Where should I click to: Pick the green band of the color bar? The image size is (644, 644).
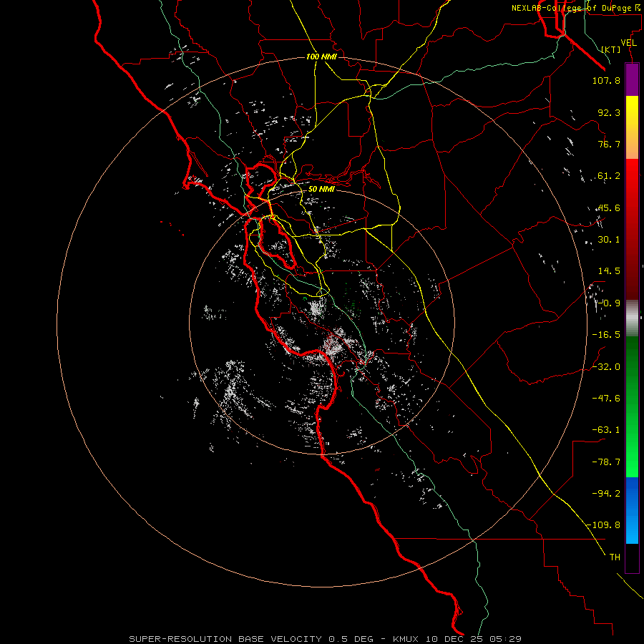pos(632,406)
